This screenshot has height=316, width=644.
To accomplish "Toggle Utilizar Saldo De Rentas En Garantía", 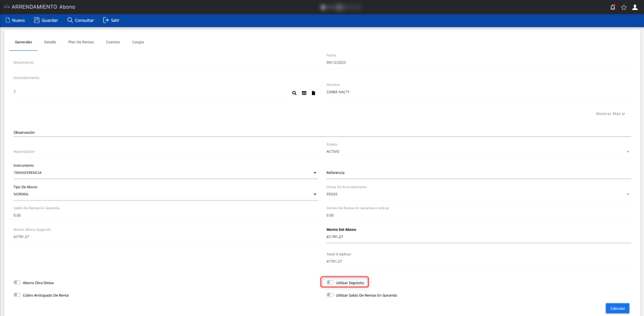I will tap(330, 295).
